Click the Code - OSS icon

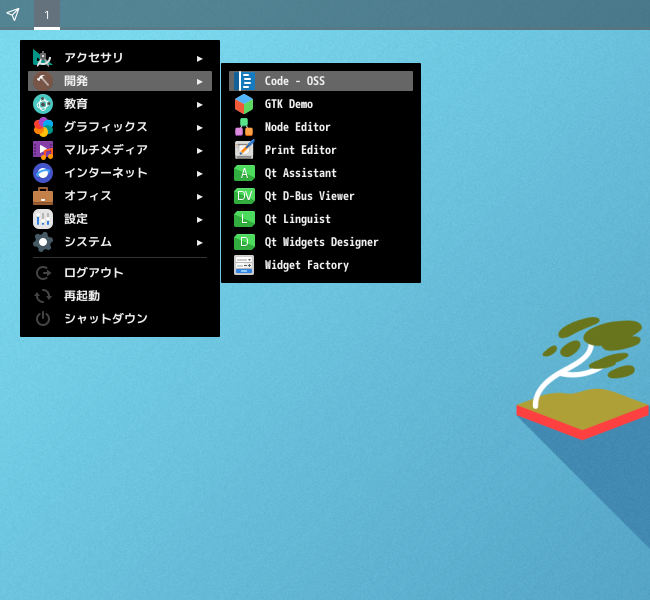pos(244,81)
